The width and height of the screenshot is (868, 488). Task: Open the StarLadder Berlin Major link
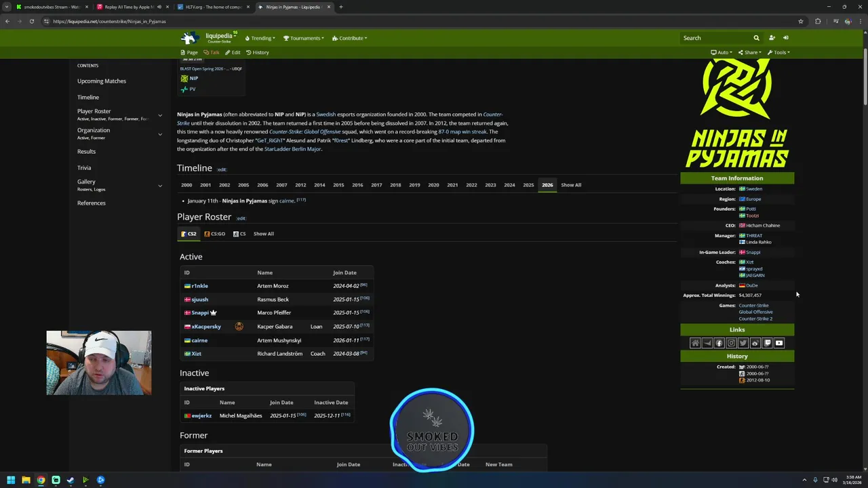(x=292, y=149)
